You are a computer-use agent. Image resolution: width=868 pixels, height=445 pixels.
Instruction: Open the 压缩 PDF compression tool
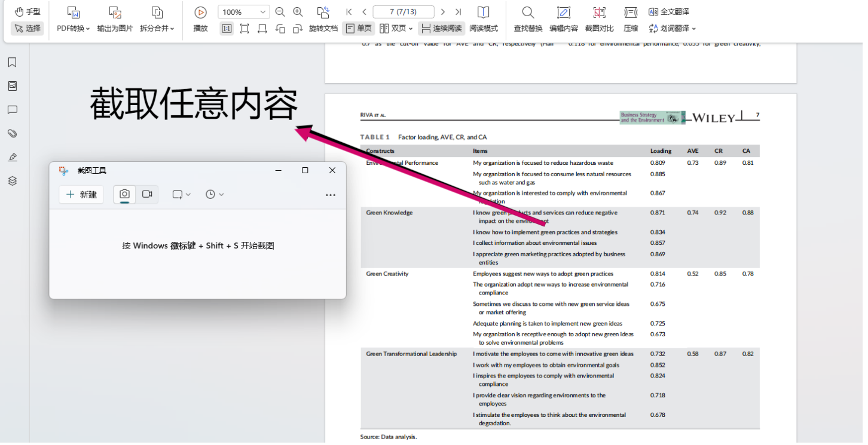(629, 19)
